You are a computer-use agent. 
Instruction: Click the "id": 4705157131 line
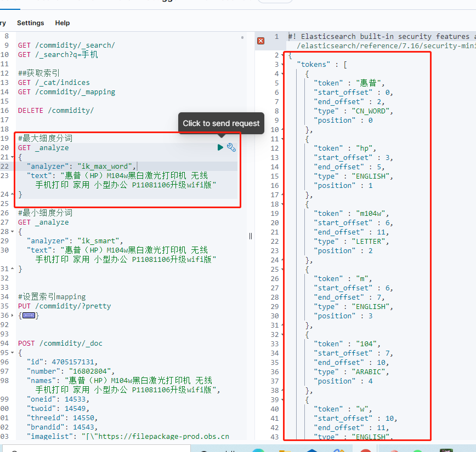(x=62, y=362)
